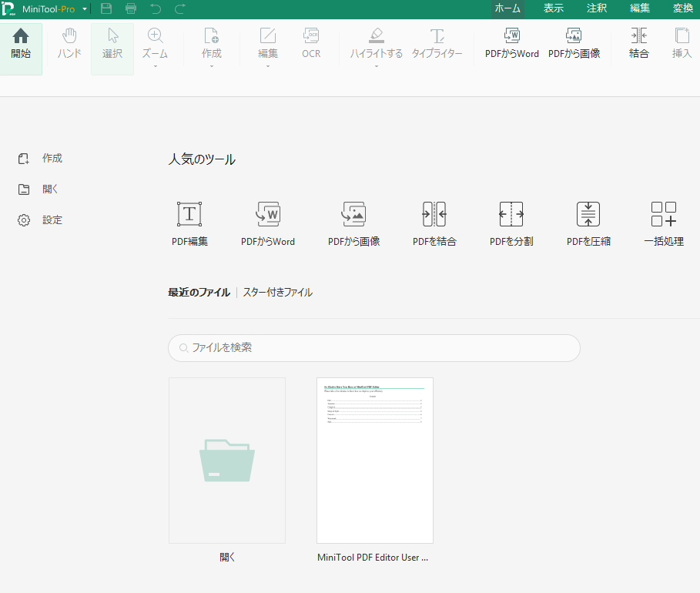Click the 作成 create icon in ribbon
This screenshot has height=593, width=700.
tap(211, 44)
